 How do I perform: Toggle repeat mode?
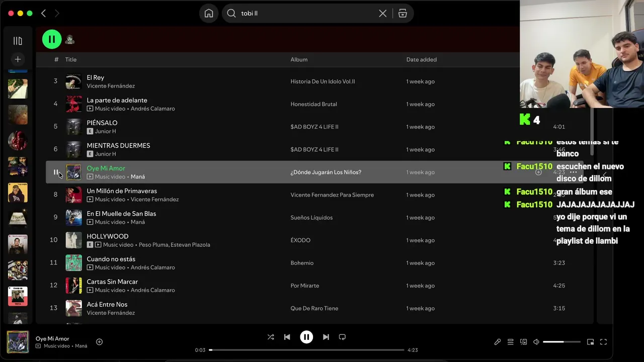(x=342, y=337)
